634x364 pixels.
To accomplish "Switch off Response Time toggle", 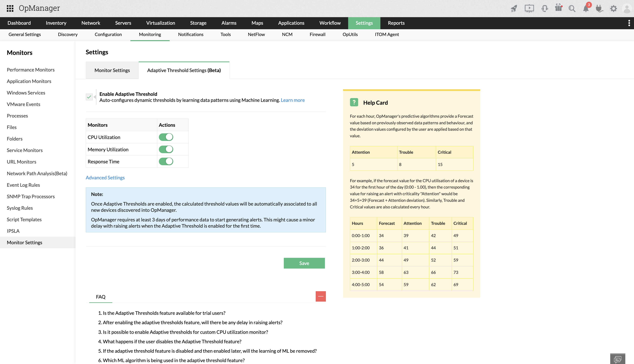I will [x=166, y=161].
